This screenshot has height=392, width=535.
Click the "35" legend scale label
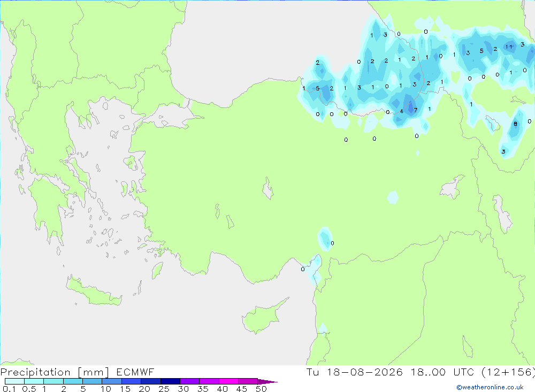pyautogui.click(x=203, y=389)
